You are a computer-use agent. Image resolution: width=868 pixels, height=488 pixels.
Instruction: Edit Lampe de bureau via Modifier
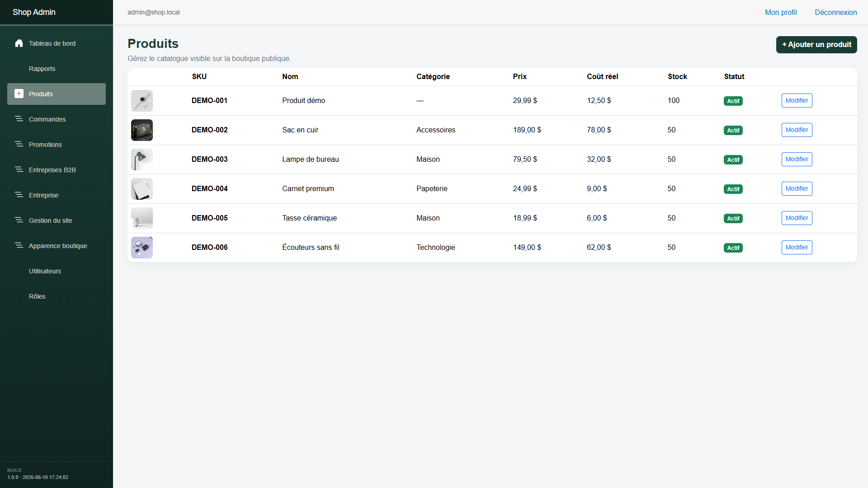tap(797, 159)
